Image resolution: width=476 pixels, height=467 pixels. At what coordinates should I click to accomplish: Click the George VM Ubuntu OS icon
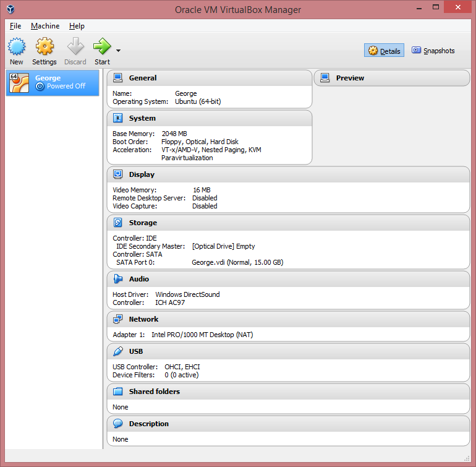click(19, 83)
